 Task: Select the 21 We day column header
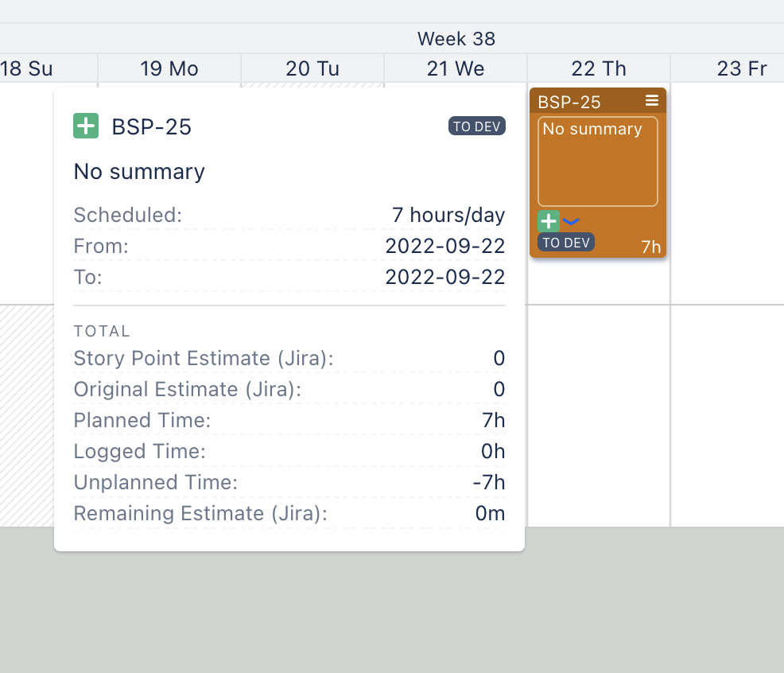[456, 68]
